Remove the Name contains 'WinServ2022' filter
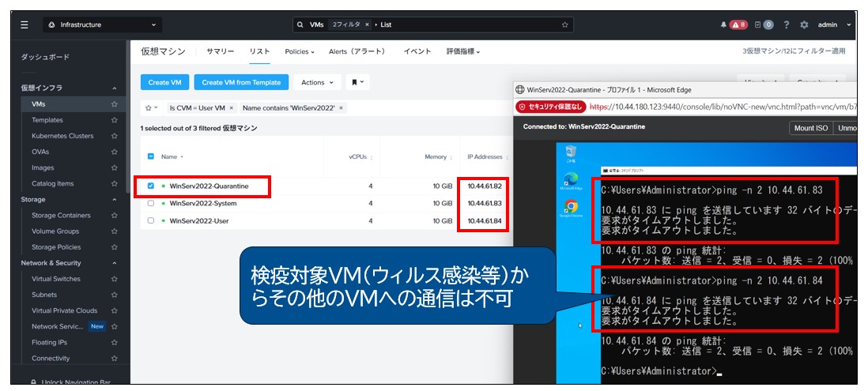The image size is (868, 391). pos(341,107)
